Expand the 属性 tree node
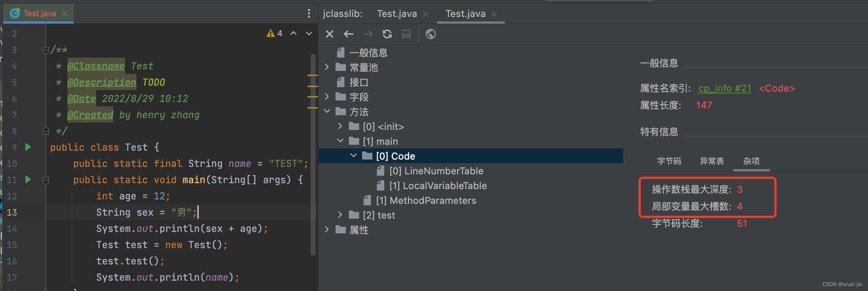868x291 pixels. point(327,229)
